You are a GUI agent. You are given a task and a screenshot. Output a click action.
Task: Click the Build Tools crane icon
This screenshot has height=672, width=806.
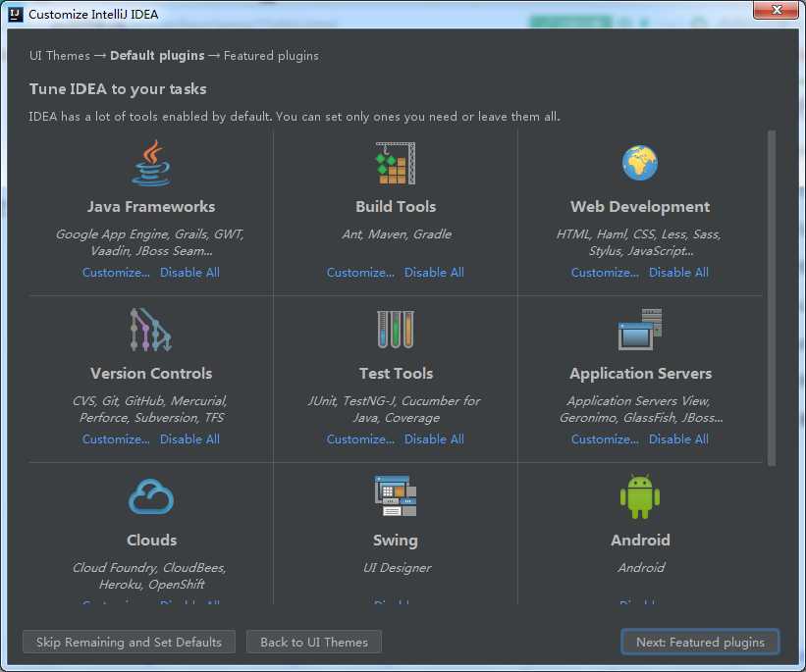(x=396, y=164)
